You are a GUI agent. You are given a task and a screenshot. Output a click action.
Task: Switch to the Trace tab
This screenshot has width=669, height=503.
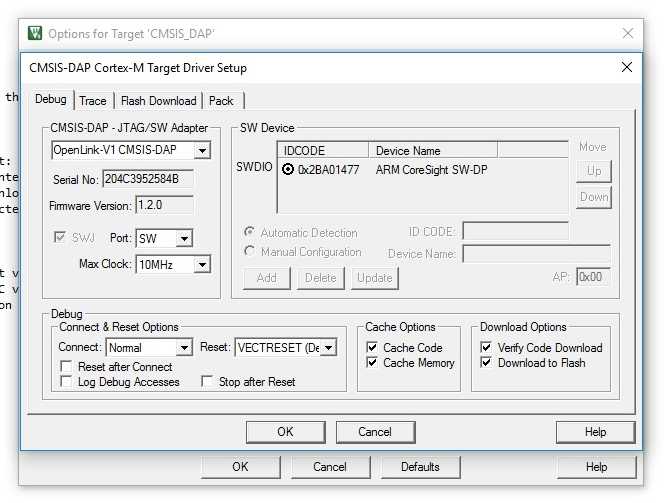(93, 101)
